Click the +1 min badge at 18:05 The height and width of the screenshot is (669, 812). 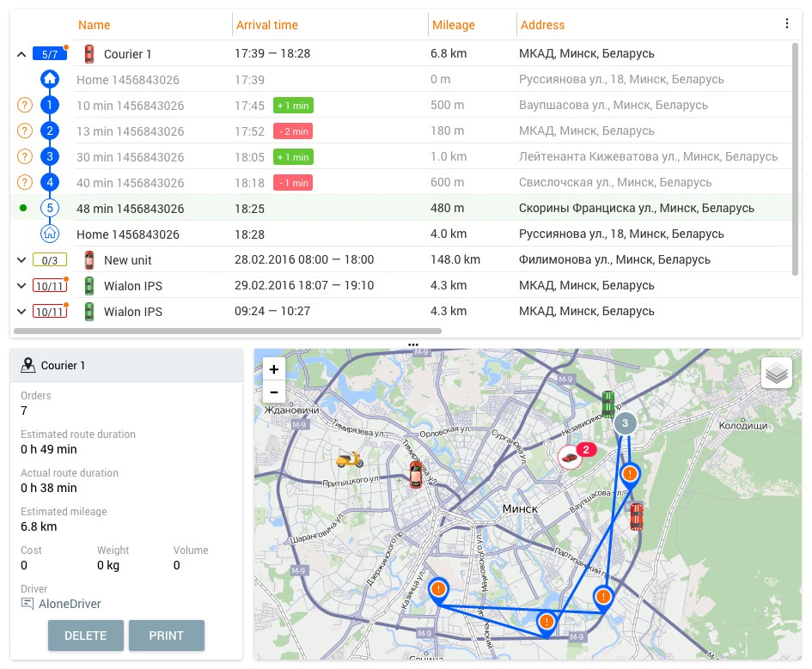coord(293,157)
